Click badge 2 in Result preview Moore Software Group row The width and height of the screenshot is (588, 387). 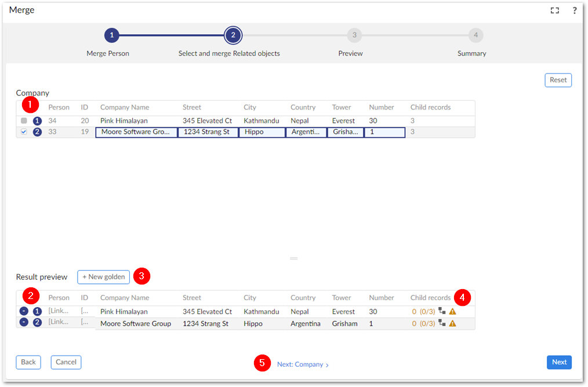tap(37, 322)
